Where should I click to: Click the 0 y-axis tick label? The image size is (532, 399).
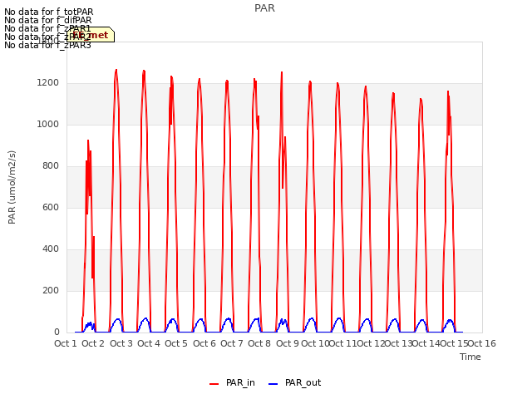click(x=57, y=332)
